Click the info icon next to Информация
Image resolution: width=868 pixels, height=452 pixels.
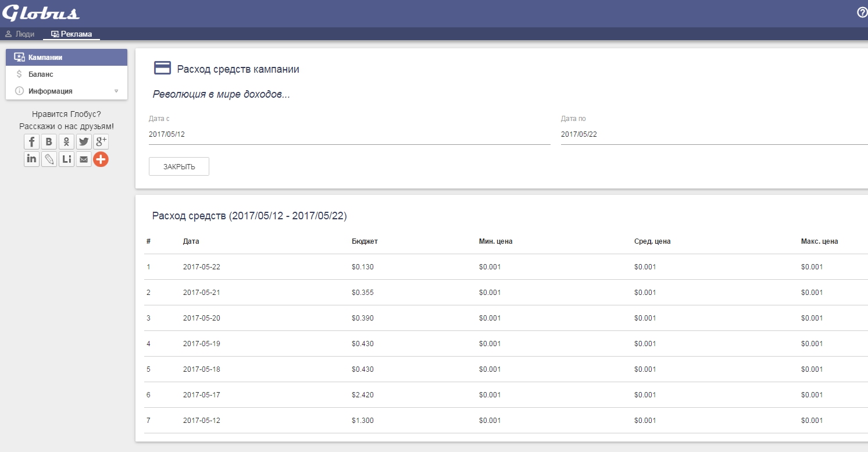(19, 91)
